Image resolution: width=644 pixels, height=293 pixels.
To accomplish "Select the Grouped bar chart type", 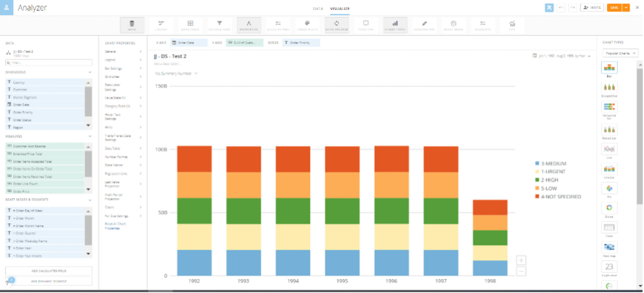I will (609, 87).
